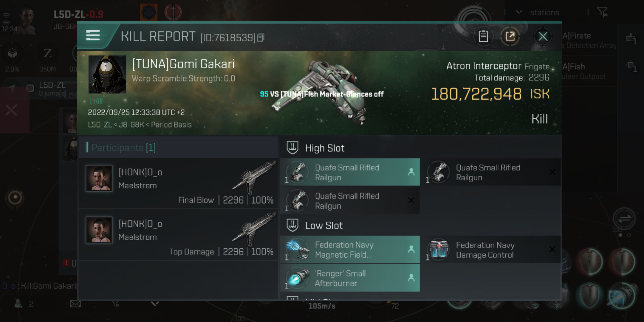644x322 pixels.
Task: Select the 'Ranger' Small Afterburner module
Action: pos(350,278)
